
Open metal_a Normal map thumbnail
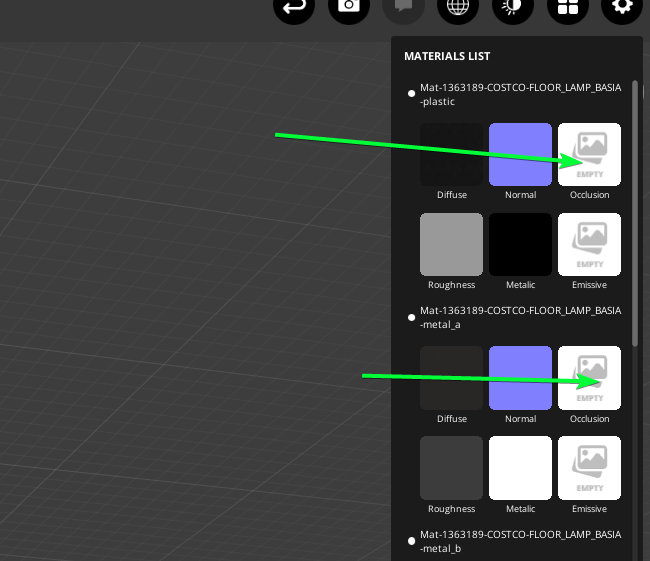coord(520,378)
